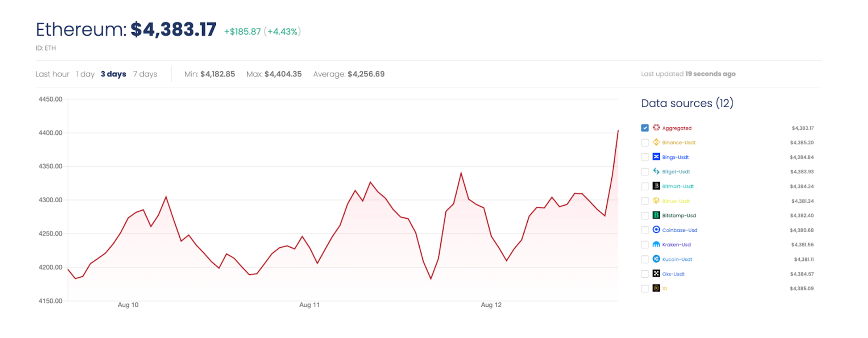Screen dimensions: 868x338
Task: Check the Xt data source checkbox
Action: point(645,289)
